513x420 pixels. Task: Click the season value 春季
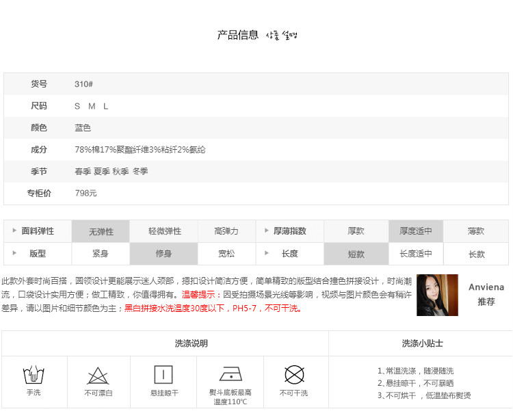click(x=83, y=172)
